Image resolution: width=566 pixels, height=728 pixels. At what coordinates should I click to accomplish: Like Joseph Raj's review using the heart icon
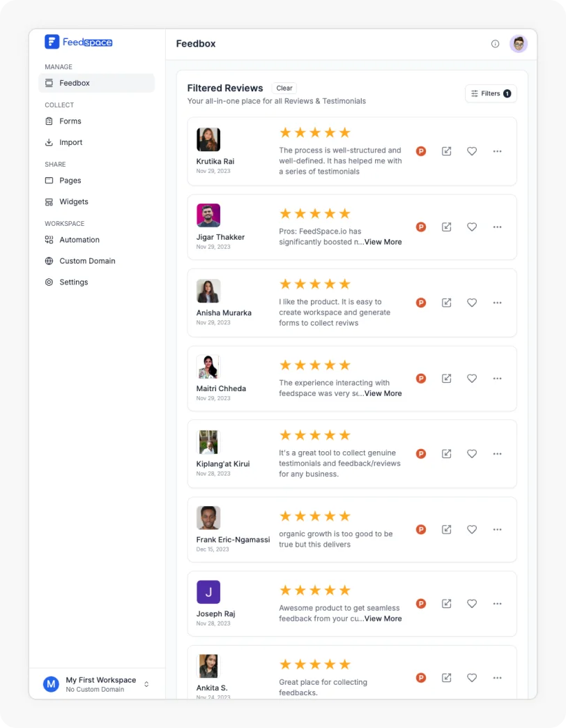pyautogui.click(x=472, y=603)
